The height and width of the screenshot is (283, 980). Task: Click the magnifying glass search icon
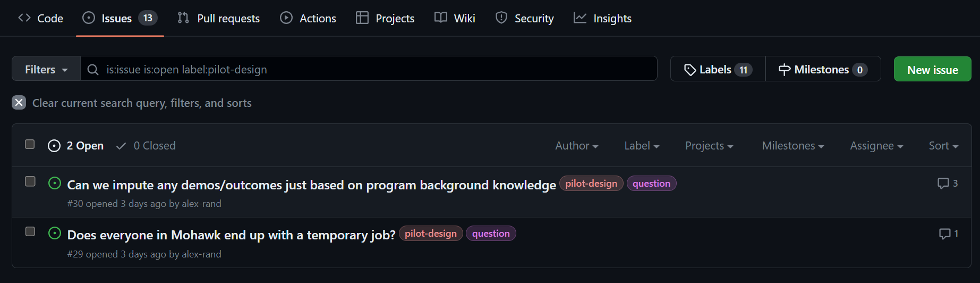click(93, 70)
